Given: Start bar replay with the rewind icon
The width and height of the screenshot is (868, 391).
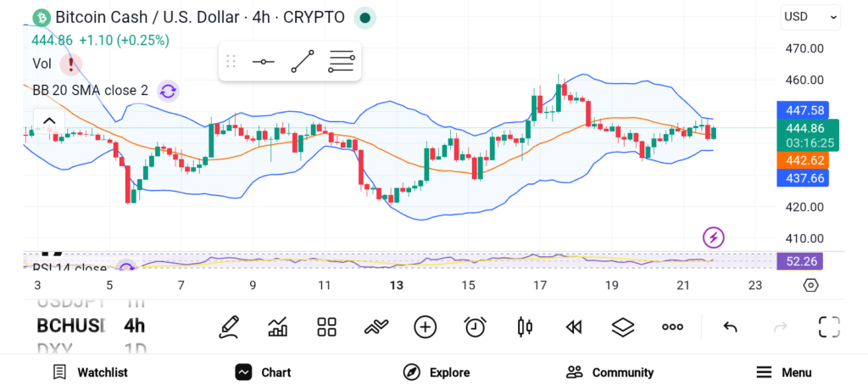Looking at the screenshot, I should point(574,327).
